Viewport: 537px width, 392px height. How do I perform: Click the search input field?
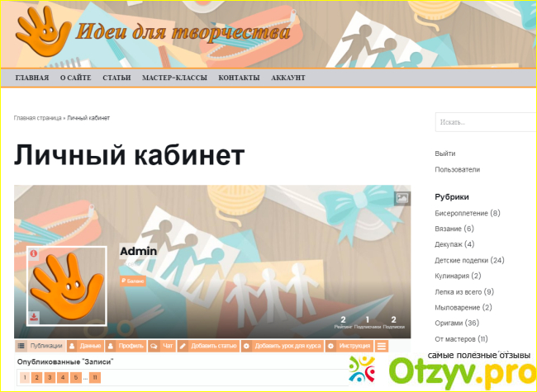click(481, 122)
